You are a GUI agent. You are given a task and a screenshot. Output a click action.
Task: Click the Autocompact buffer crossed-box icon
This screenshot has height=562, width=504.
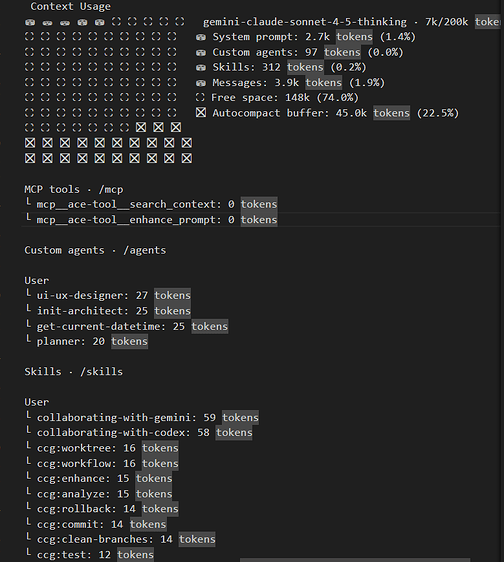201,113
